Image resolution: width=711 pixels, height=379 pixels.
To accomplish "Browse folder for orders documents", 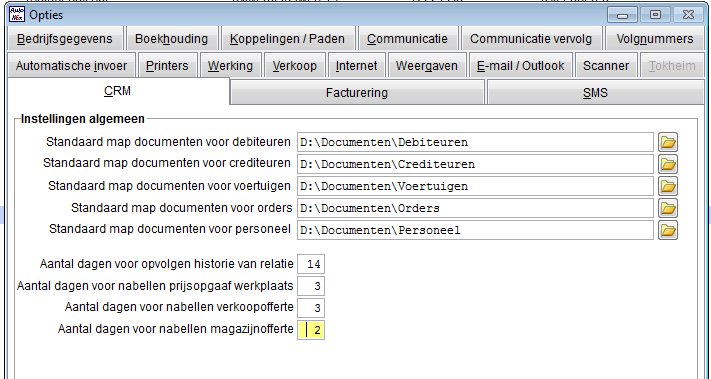I will pyautogui.click(x=667, y=208).
